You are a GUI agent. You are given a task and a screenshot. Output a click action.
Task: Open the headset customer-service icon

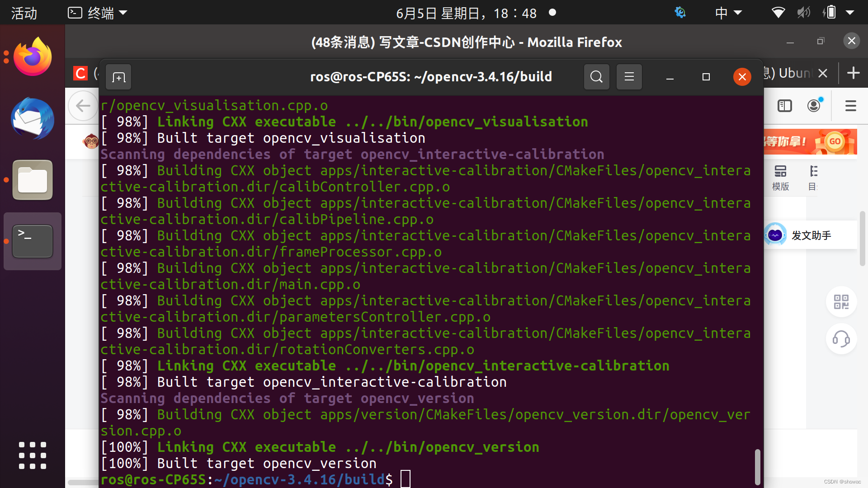tap(841, 339)
